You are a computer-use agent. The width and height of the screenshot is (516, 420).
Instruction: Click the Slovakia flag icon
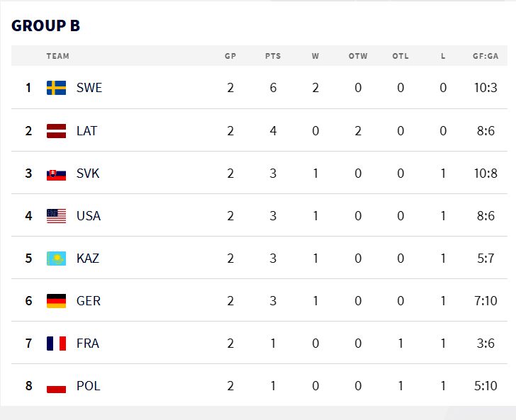56,173
